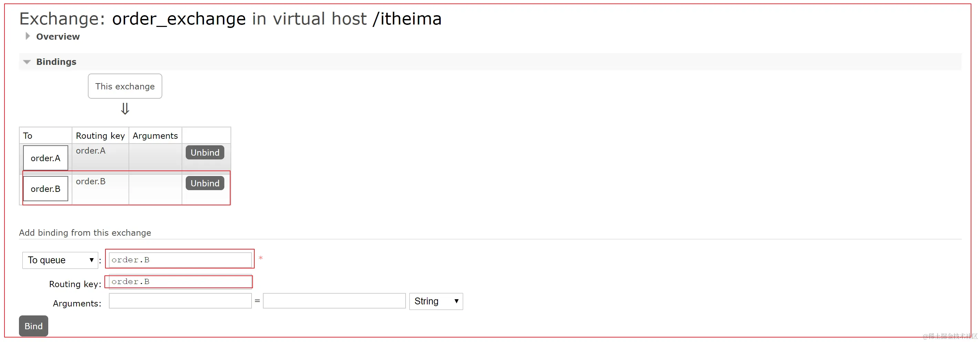Collapse the Bindings section triangle
The image size is (980, 342).
pos(27,62)
